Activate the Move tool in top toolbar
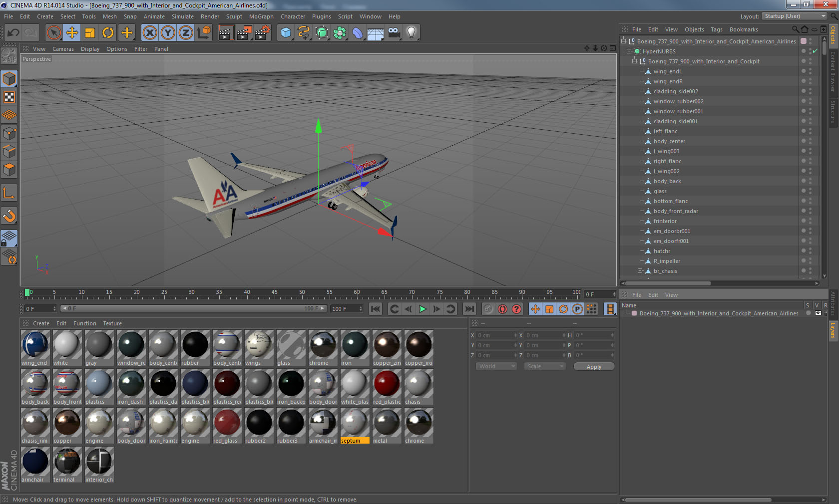The height and width of the screenshot is (504, 839). point(72,33)
